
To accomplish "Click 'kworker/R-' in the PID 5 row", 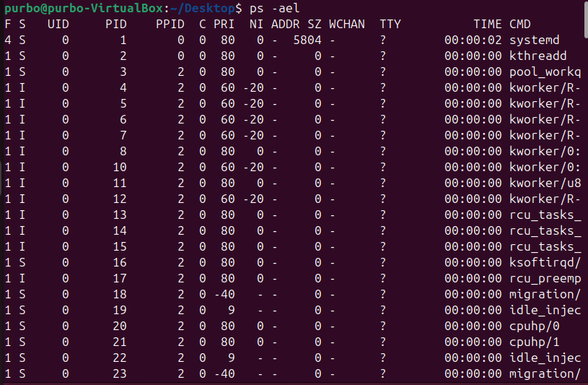I will pyautogui.click(x=545, y=103).
